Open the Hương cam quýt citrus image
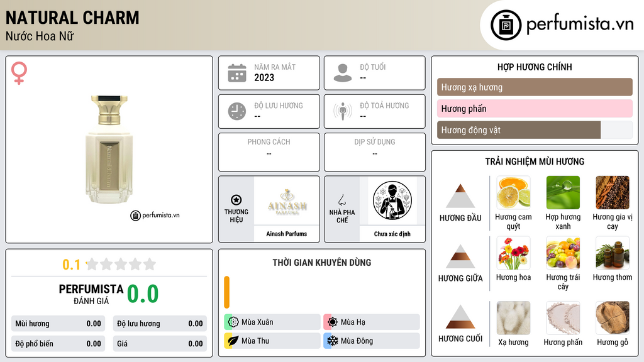The height and width of the screenshot is (362, 644). (513, 193)
